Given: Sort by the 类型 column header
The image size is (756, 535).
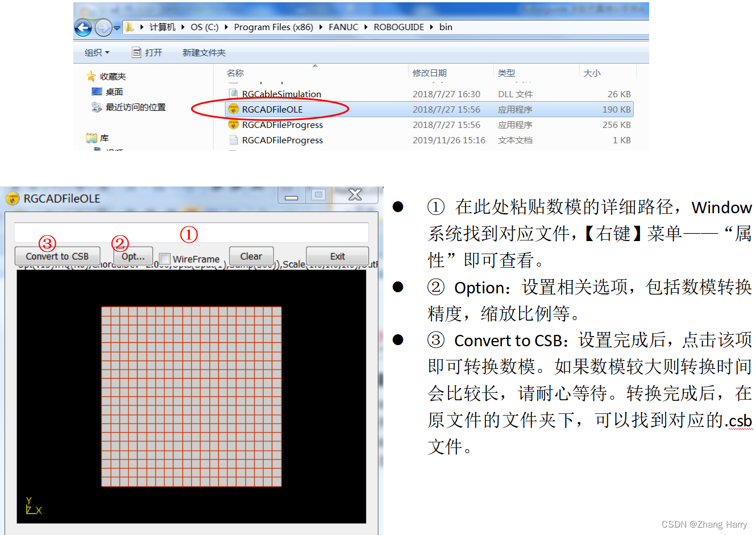Looking at the screenshot, I should coord(506,73).
